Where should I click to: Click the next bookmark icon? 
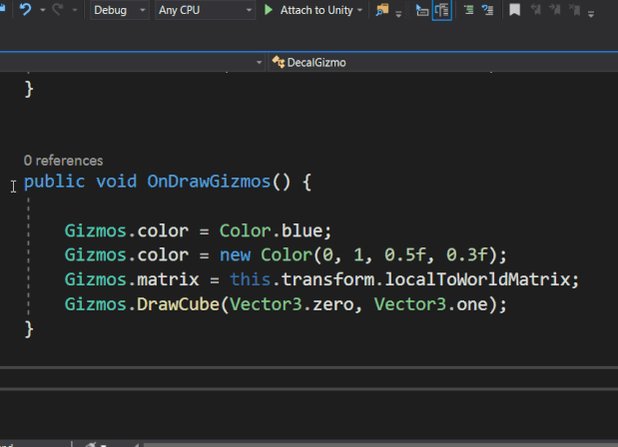pyautogui.click(x=555, y=9)
